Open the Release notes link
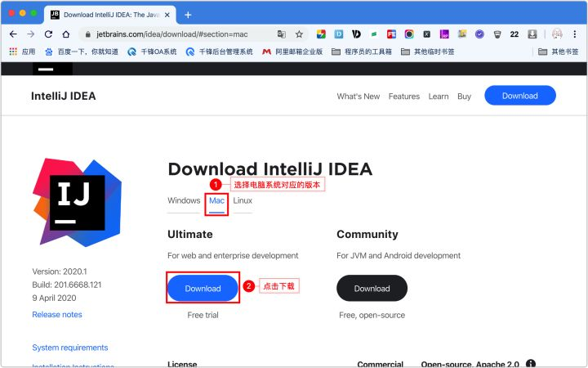The width and height of the screenshot is (588, 368). click(x=57, y=315)
